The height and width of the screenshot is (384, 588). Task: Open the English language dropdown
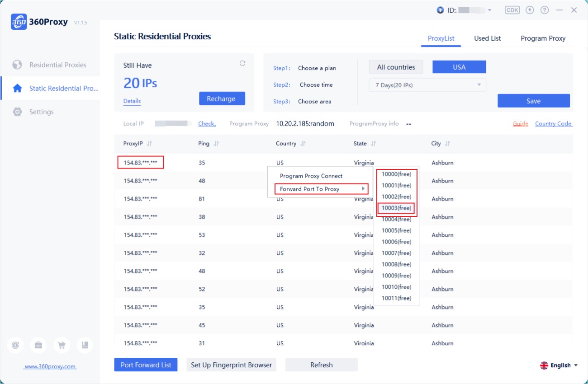(560, 365)
